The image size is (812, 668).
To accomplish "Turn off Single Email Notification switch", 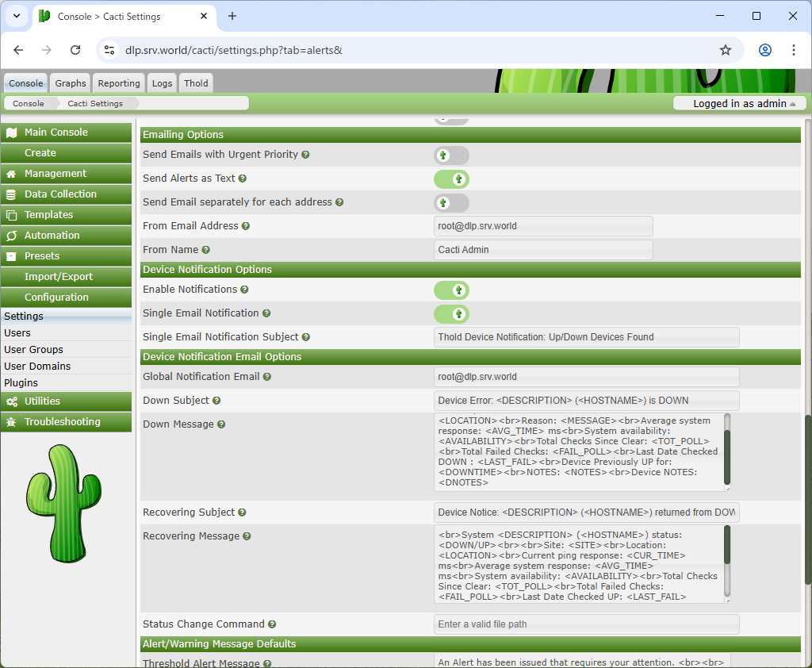I will click(x=451, y=314).
